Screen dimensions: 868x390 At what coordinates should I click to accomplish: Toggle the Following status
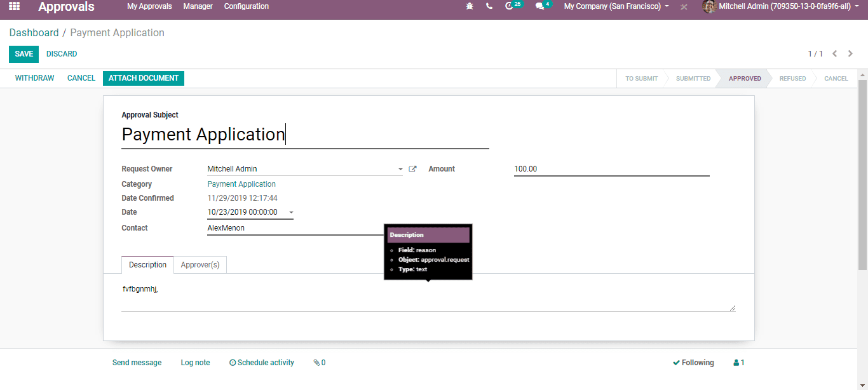pos(693,363)
